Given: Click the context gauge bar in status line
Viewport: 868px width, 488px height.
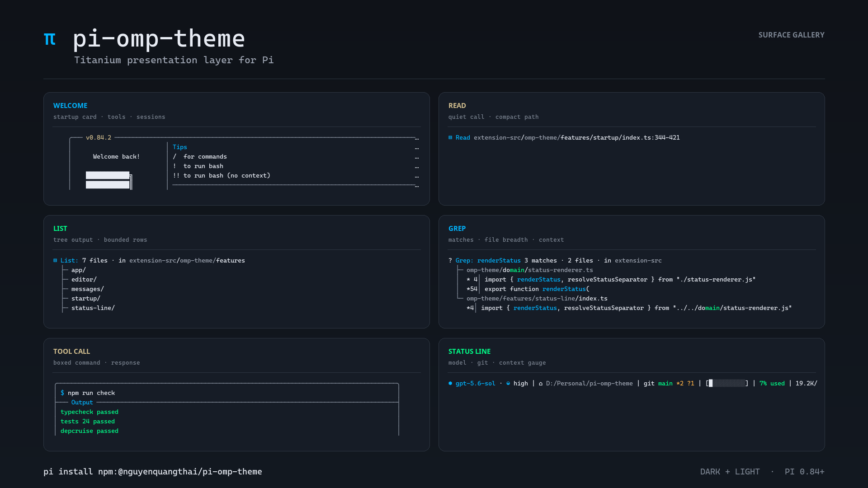Looking at the screenshot, I should pyautogui.click(x=727, y=383).
